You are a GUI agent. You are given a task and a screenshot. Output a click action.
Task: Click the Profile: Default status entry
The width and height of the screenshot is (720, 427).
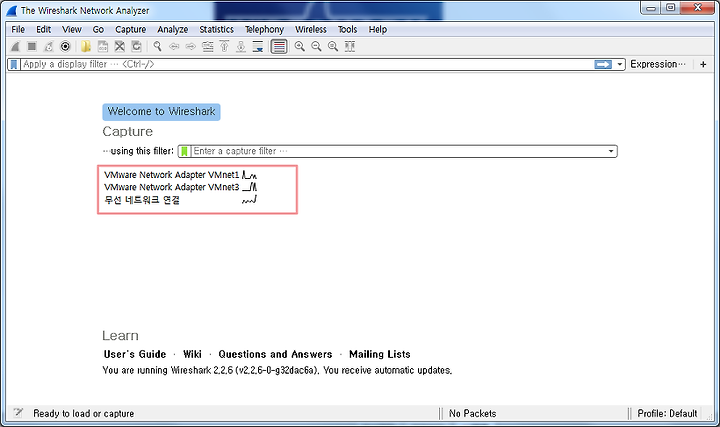tap(667, 413)
